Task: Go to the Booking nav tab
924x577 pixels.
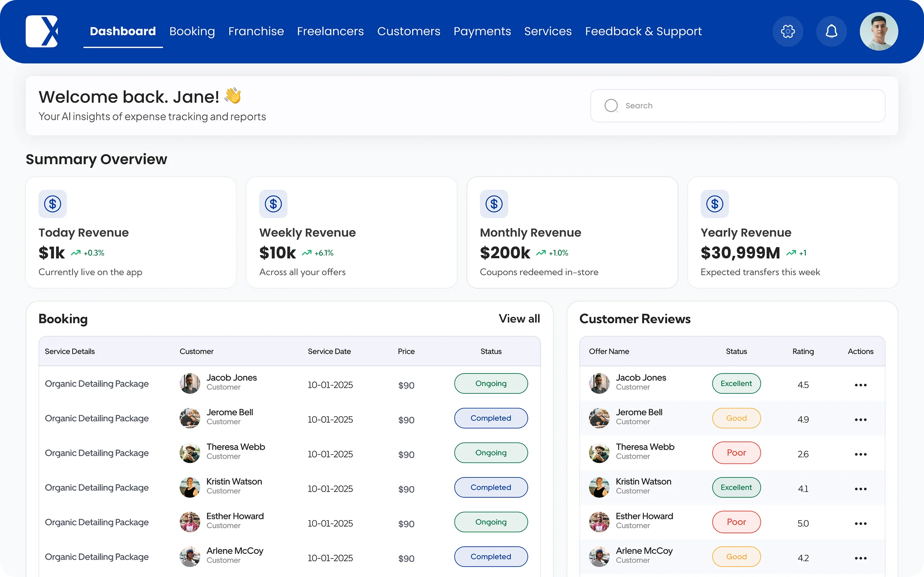Action: click(192, 32)
